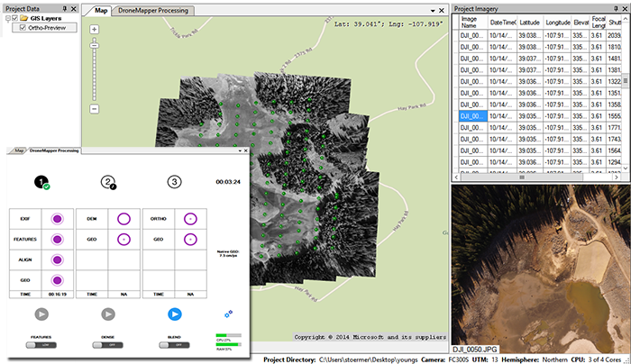Click the shutter value 2039 cell
The width and height of the screenshot is (631, 364).
(614, 35)
